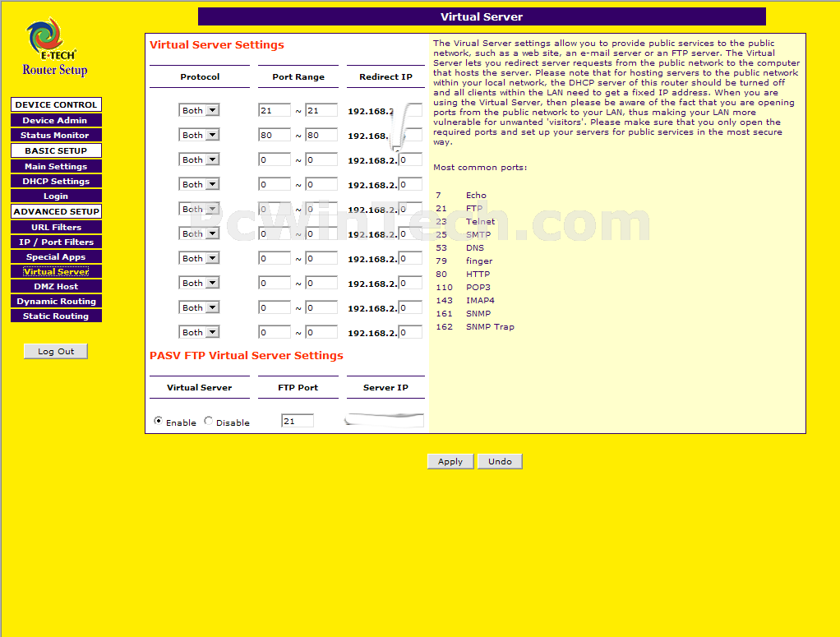840x637 pixels.
Task: Click start port field containing 80
Action: pyautogui.click(x=275, y=135)
